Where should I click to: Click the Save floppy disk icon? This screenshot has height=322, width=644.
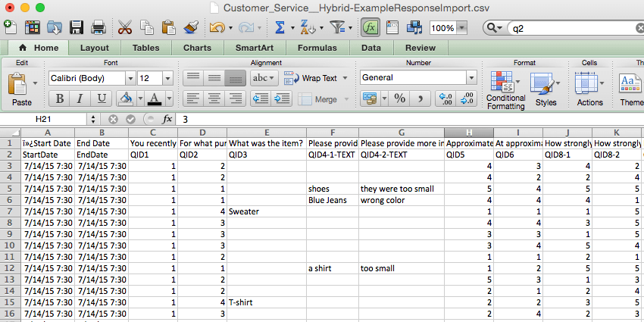click(x=77, y=28)
